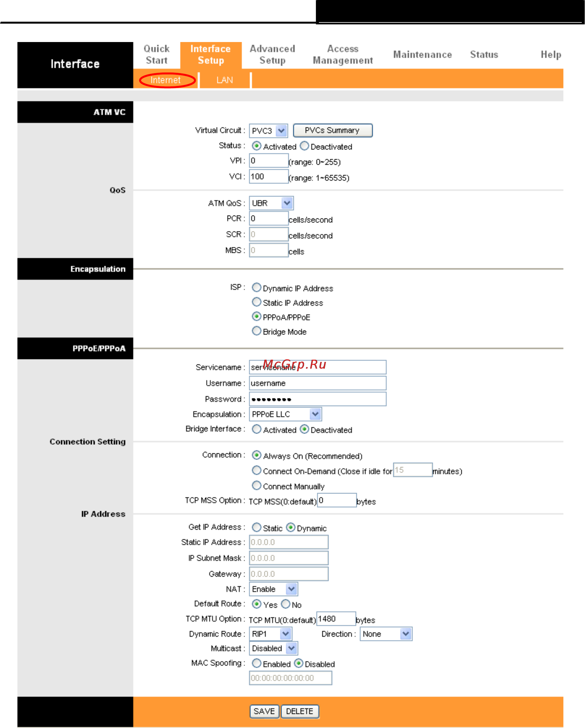Click the TCP MTU bytes field
Viewport: 585px width, 728px height.
tap(336, 619)
